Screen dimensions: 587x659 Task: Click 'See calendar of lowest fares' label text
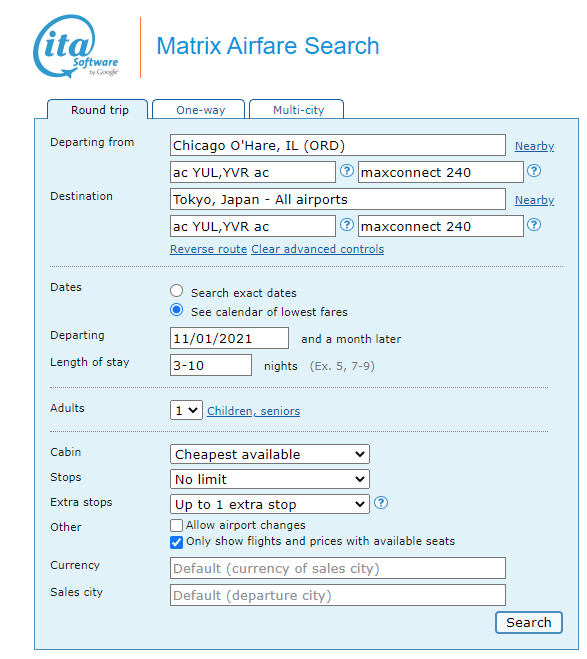point(269,312)
